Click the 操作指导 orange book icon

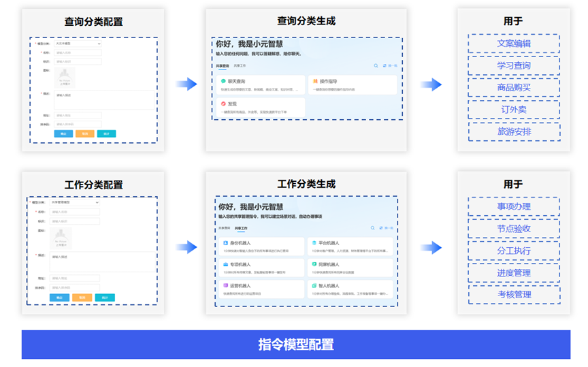click(x=314, y=81)
